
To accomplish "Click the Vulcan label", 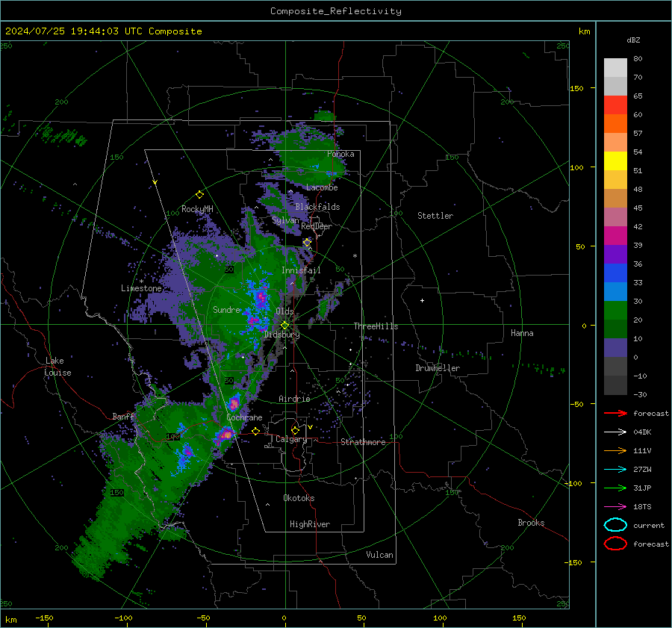I will point(379,555).
